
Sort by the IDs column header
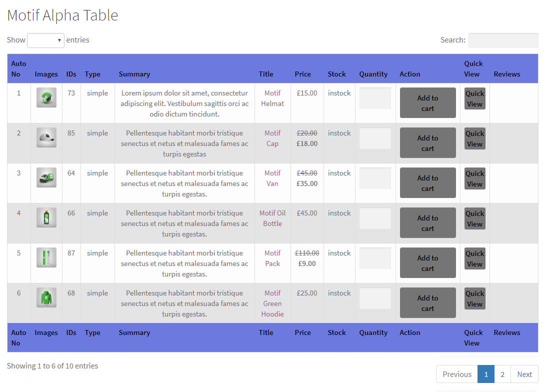[71, 74]
